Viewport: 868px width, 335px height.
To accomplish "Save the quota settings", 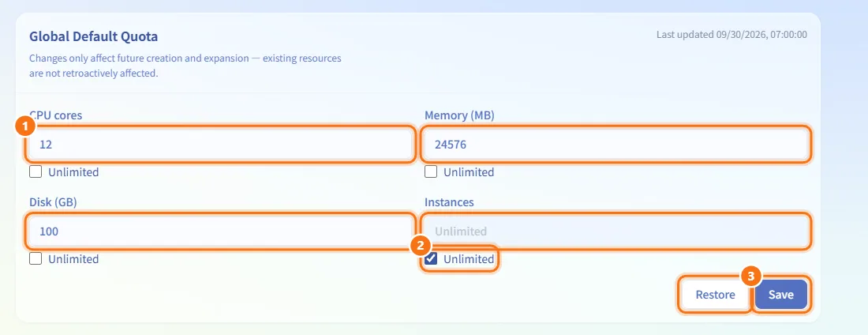I will pos(780,295).
